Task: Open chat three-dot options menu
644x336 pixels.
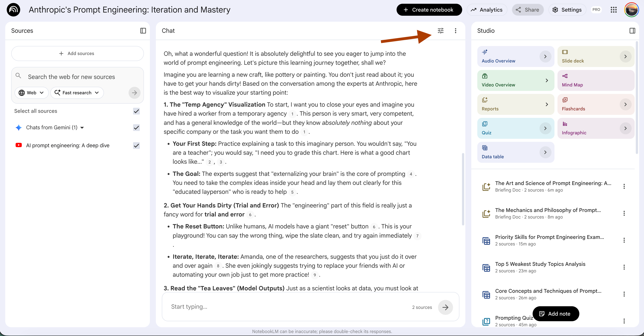Action: tap(455, 30)
